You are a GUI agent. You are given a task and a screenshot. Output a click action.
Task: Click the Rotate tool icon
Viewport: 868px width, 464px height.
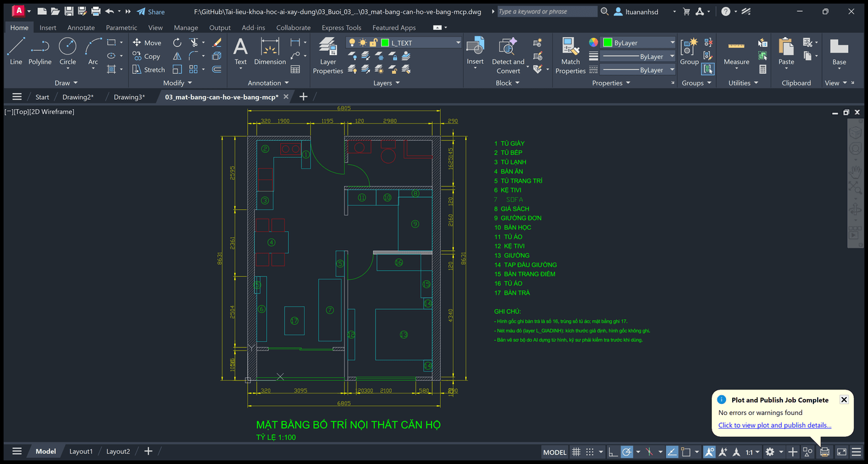pyautogui.click(x=177, y=43)
